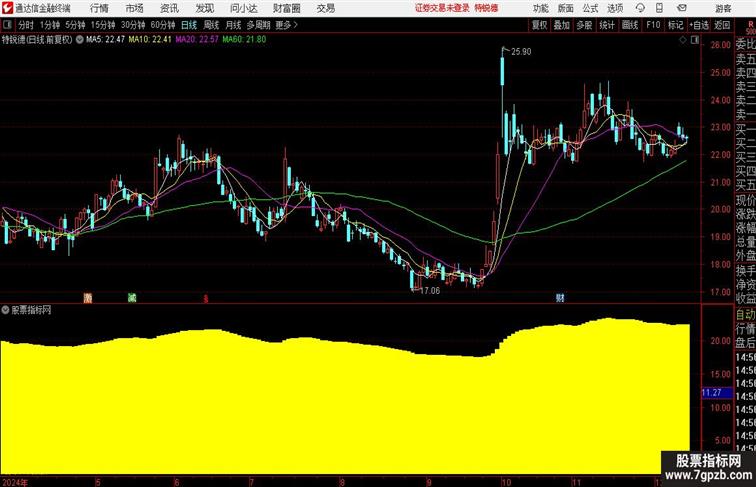The image size is (756, 487).
Task: Expand the dropdown arrow next to 特锐德 title
Action: [x=79, y=40]
